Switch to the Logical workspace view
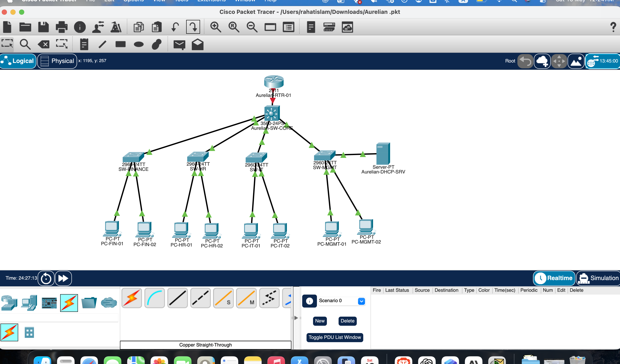620x364 pixels. point(18,61)
